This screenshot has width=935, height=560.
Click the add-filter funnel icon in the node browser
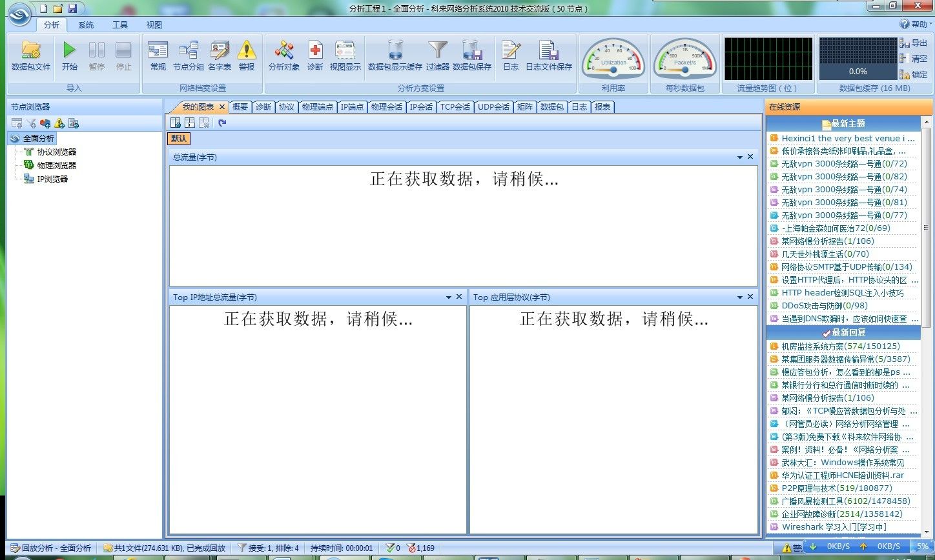pyautogui.click(x=31, y=123)
